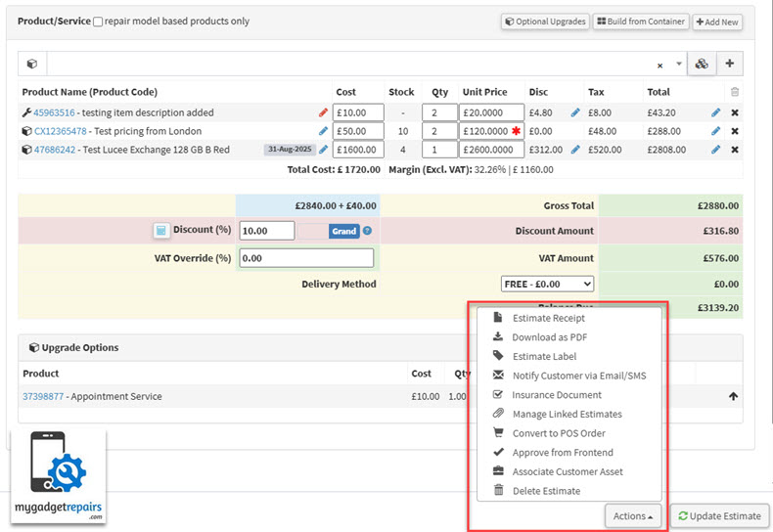Open product link 47686242
The image size is (773, 532).
(x=55, y=150)
